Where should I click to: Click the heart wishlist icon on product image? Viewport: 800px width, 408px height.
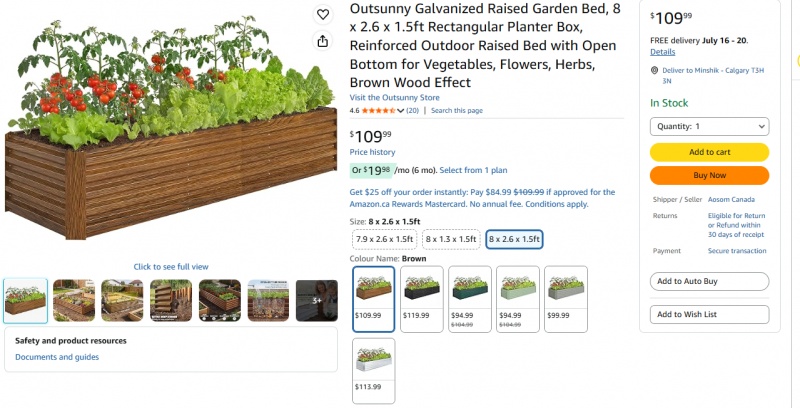(x=322, y=15)
